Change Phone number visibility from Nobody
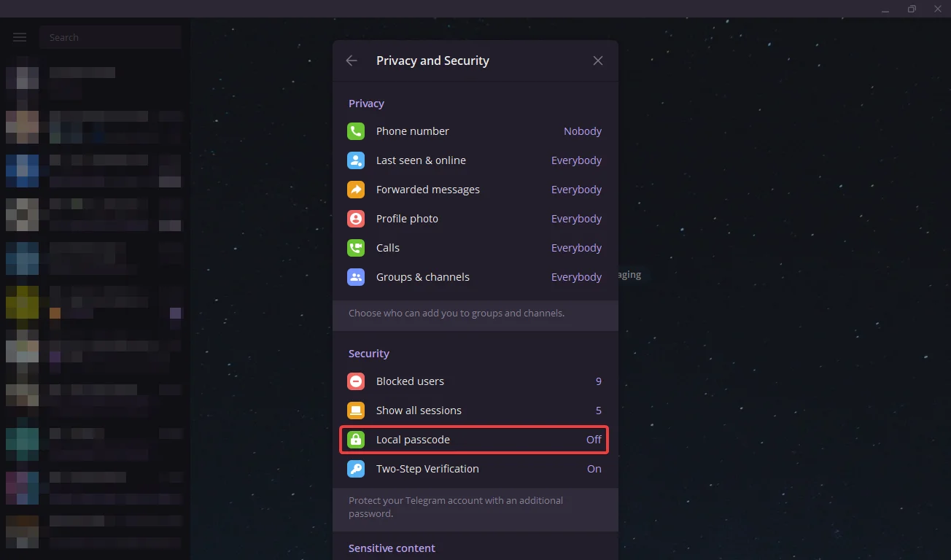951x560 pixels. (582, 131)
